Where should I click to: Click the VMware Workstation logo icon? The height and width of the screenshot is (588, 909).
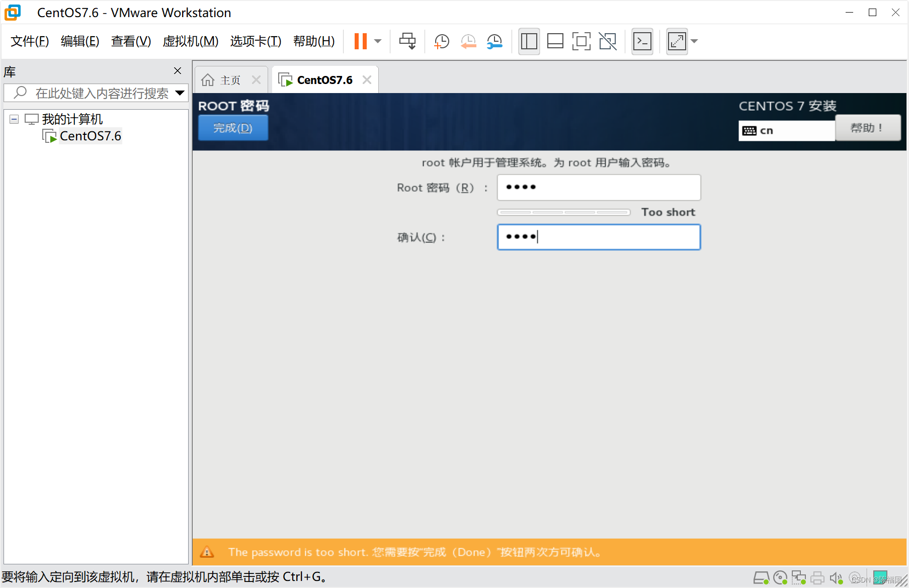coord(13,13)
